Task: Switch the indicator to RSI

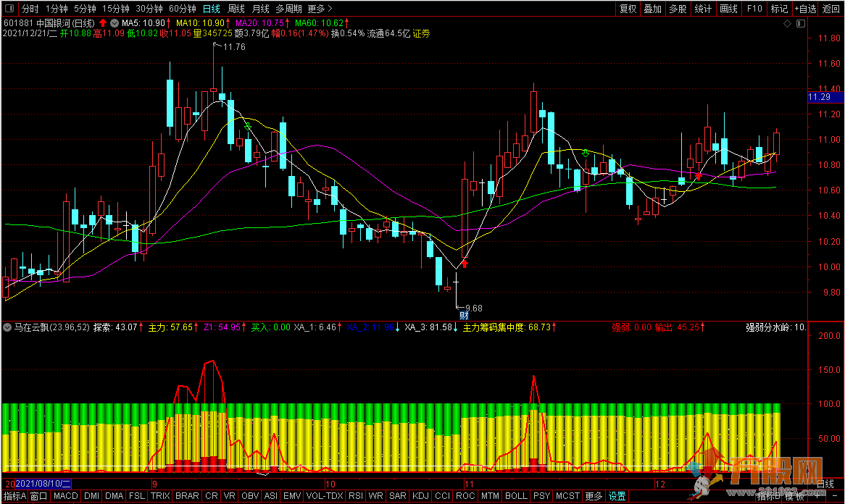Action: tap(356, 496)
